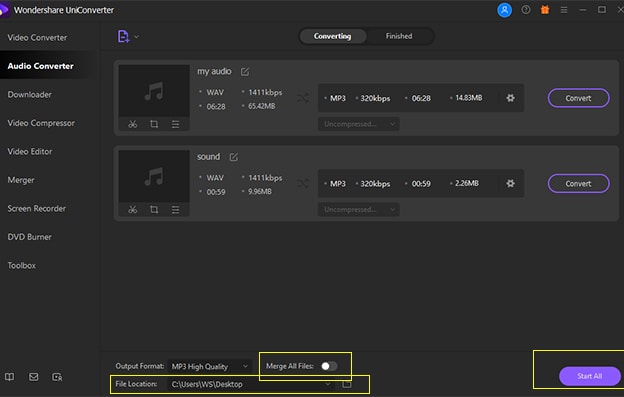
Task: Click the Start All button
Action: coord(589,376)
